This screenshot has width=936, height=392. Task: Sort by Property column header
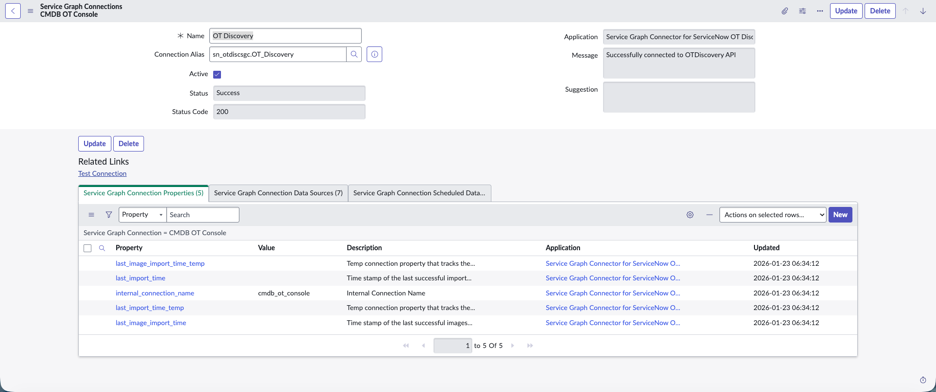coord(129,248)
